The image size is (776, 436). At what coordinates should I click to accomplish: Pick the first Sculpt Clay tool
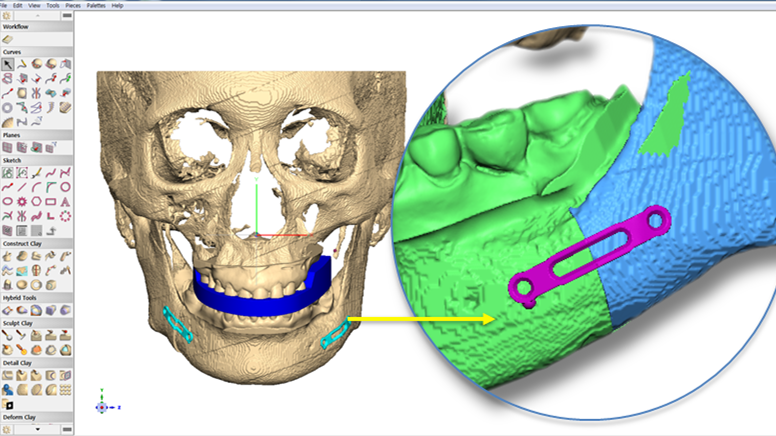point(8,336)
